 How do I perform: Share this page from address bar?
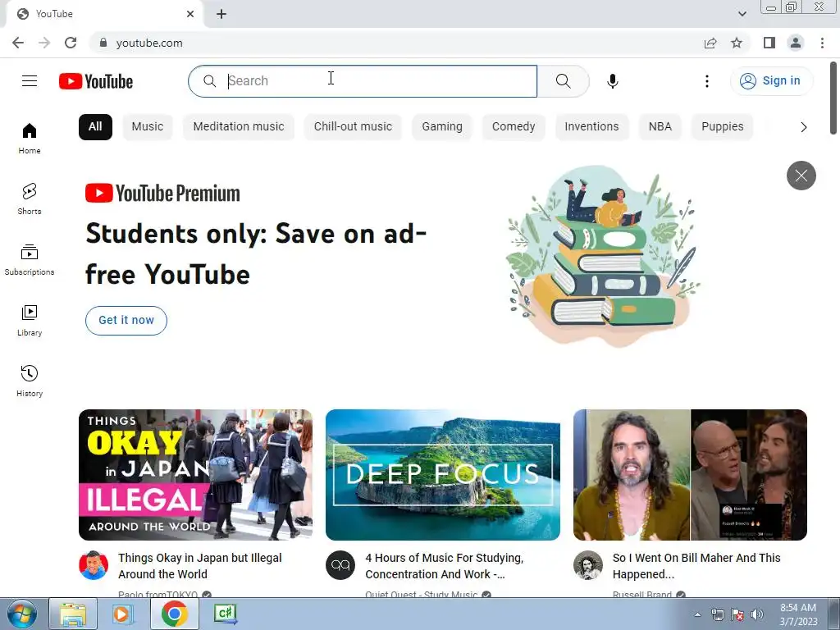[710, 43]
